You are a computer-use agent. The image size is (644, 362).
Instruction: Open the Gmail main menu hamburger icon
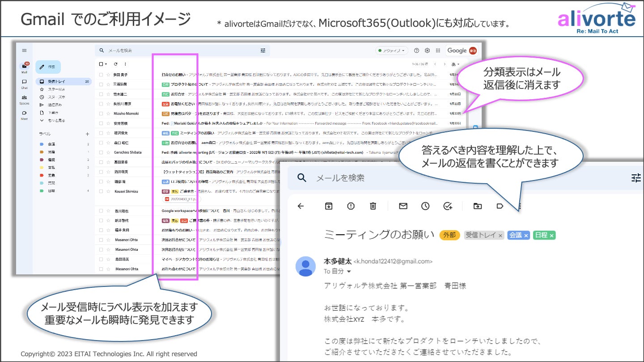click(24, 51)
